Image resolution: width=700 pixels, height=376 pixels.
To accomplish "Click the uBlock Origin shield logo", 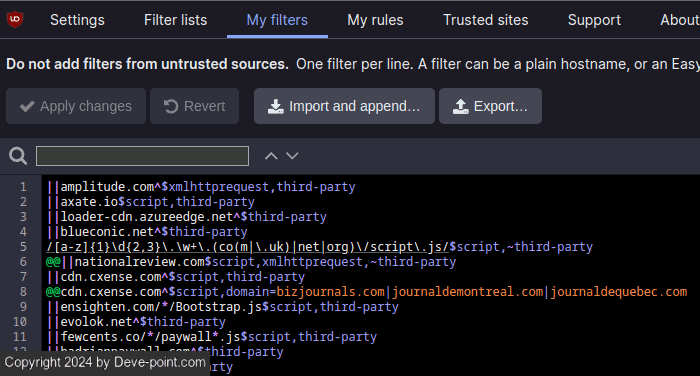I will tap(15, 19).
